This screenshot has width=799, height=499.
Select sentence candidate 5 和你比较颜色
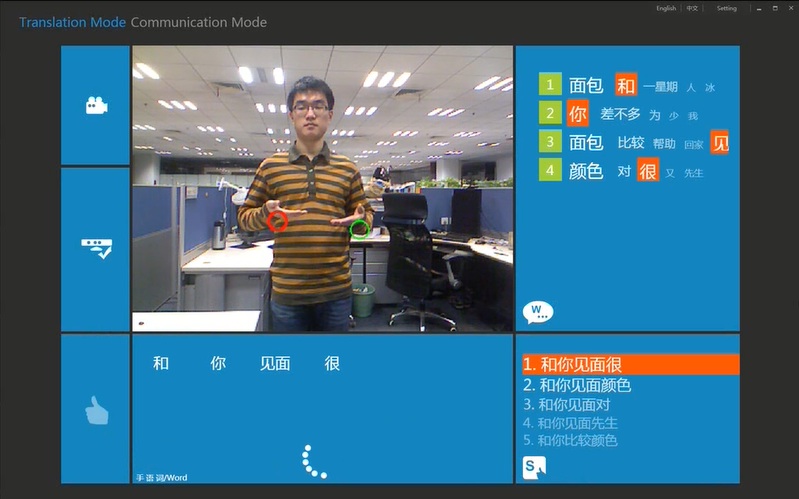click(x=570, y=440)
